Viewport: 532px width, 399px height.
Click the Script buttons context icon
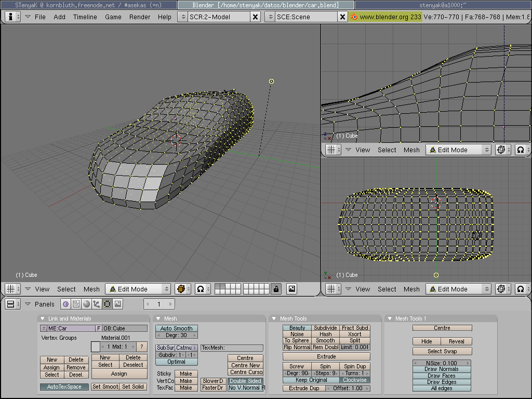click(76, 304)
